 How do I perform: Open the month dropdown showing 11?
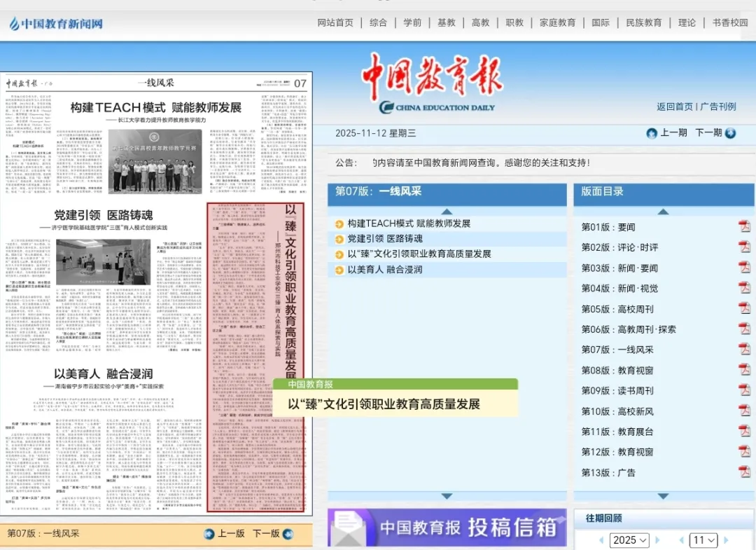click(703, 540)
